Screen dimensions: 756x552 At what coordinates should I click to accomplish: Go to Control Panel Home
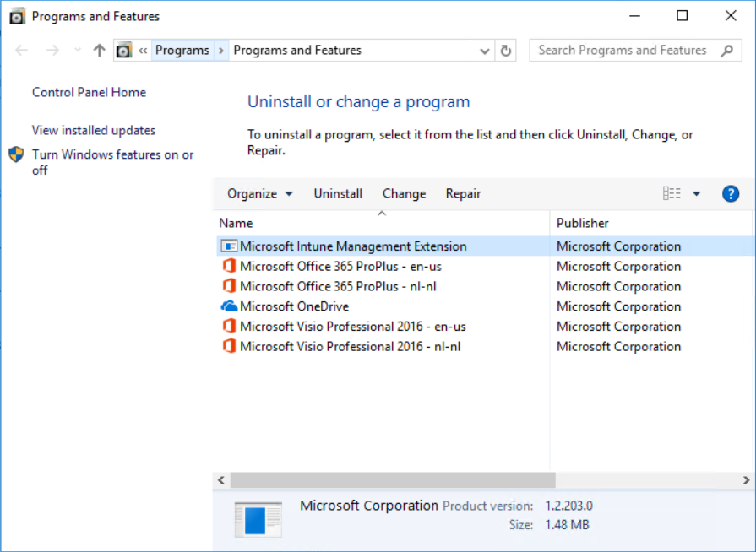[x=89, y=93]
